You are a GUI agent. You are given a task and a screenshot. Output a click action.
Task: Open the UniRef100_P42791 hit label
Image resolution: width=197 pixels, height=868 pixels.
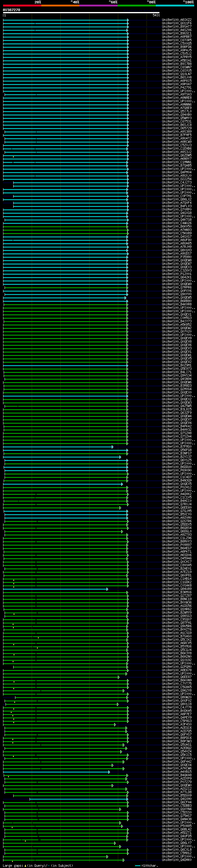(x=177, y=88)
